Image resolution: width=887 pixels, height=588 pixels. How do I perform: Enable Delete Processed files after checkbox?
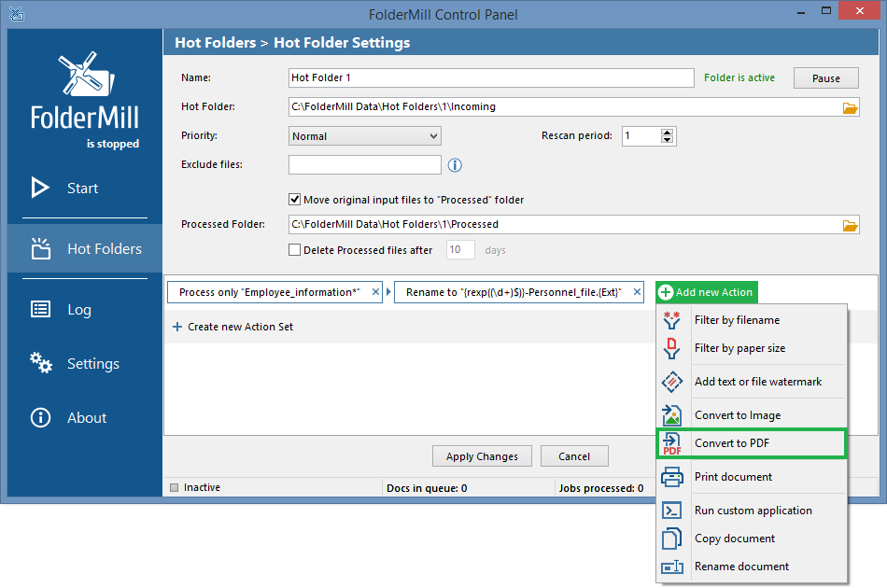pos(294,250)
